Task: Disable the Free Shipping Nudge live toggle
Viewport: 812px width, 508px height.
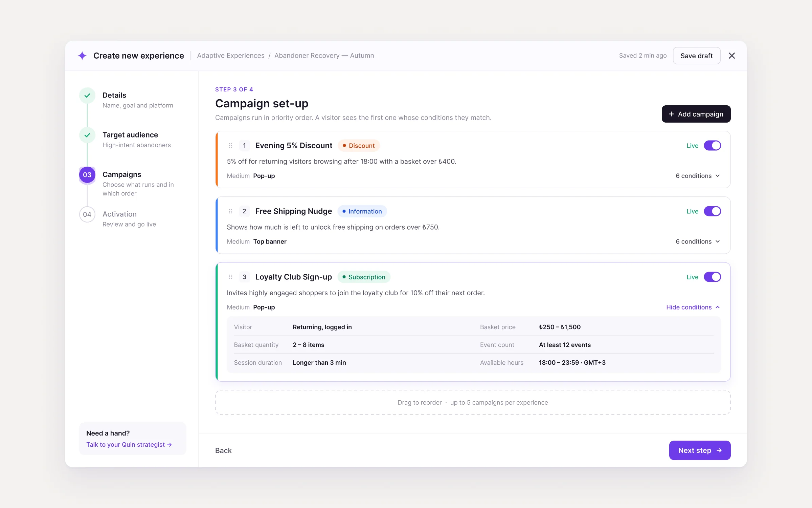Action: click(713, 211)
